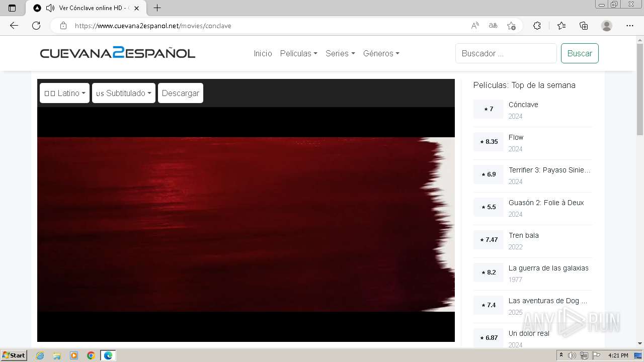Open Google Chrome from the taskbar
Screen dimensions: 644x362
(91, 355)
